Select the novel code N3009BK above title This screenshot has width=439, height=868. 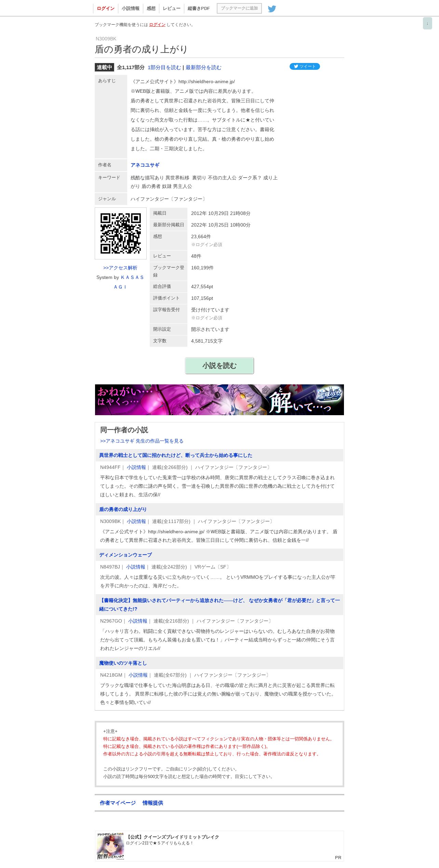pos(106,39)
